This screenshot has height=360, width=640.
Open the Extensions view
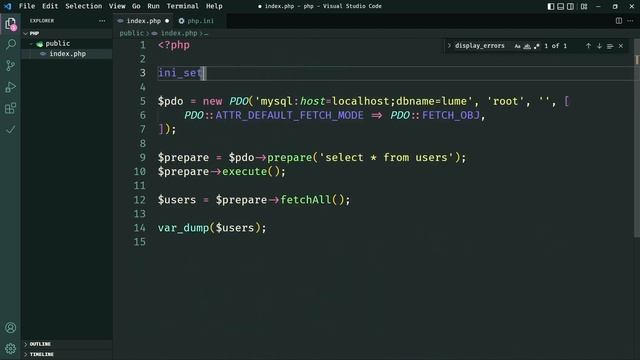click(11, 108)
